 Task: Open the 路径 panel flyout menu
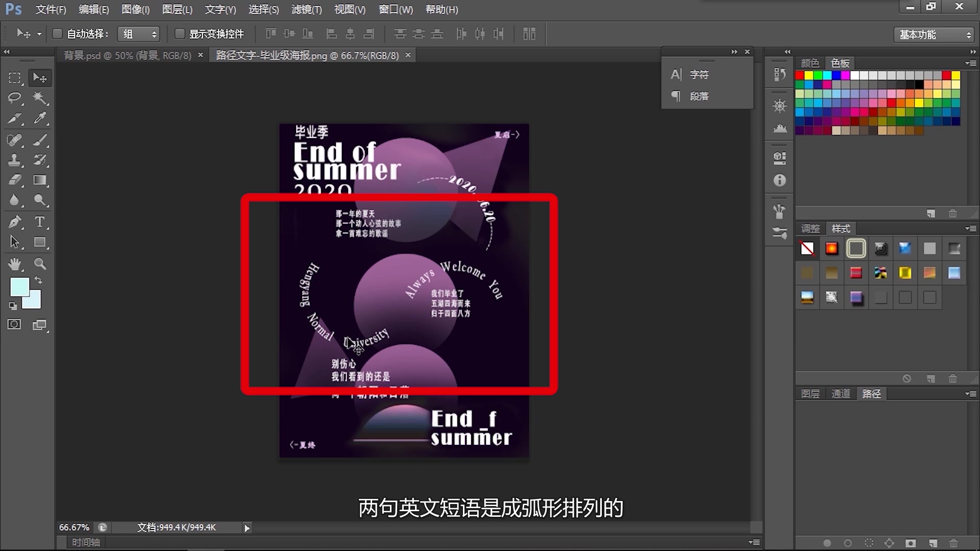point(970,394)
